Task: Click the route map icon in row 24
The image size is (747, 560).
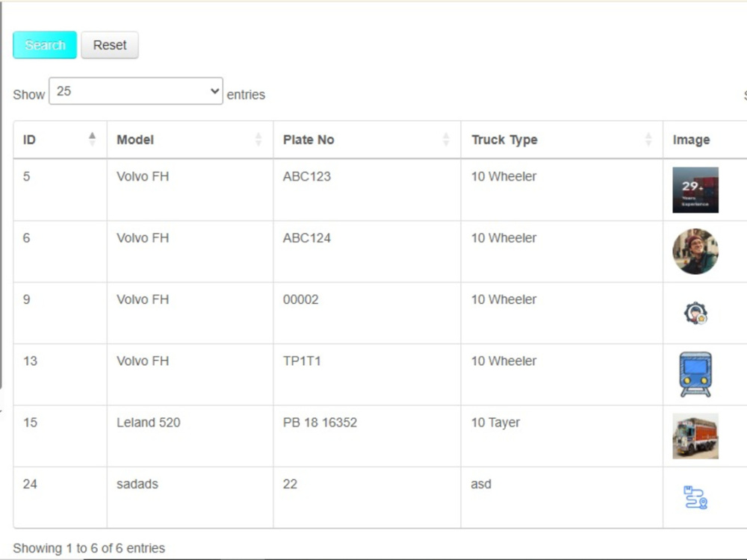Action: (695, 497)
